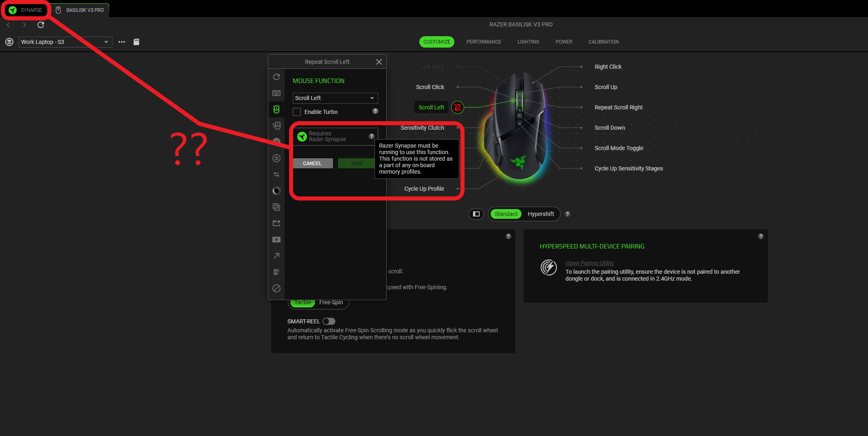868x436 pixels.
Task: Open the Lighting tab
Action: 528,42
